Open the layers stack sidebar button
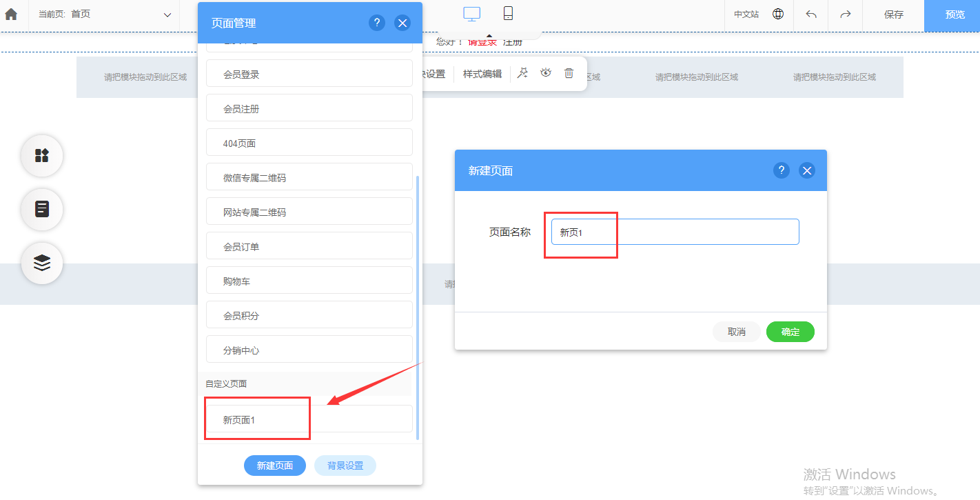Screen dimensions: 980x500 42,263
